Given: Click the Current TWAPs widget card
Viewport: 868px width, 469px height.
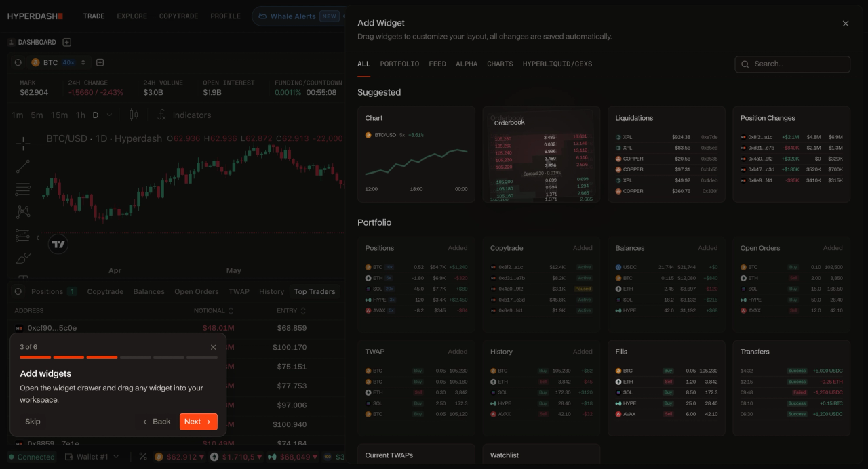Looking at the screenshot, I should point(416,455).
